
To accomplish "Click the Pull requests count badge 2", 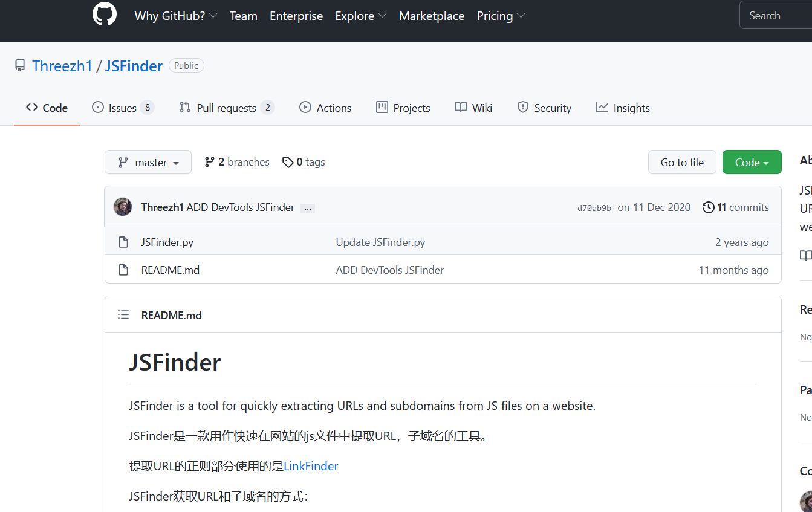I will (267, 108).
